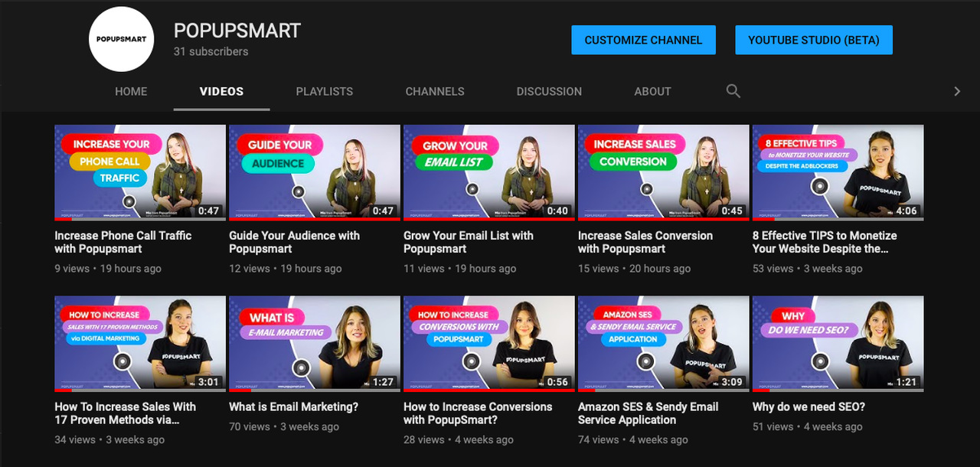Go to the Channels tab
980x467 pixels.
pyautogui.click(x=434, y=91)
